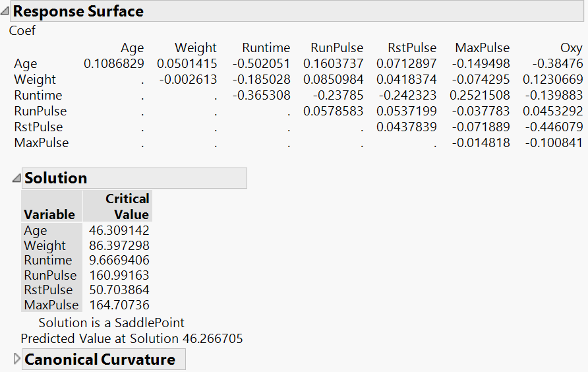Click the Weight row in Solution table

point(45,245)
